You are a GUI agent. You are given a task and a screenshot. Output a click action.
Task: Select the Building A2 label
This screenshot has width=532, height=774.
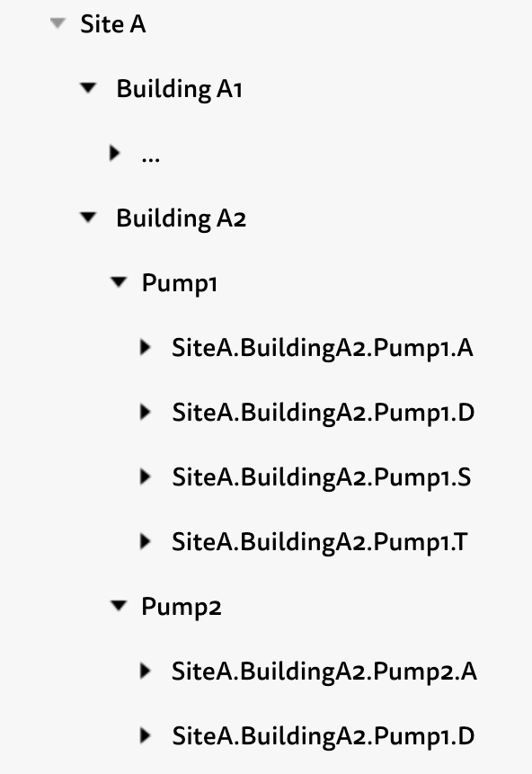click(182, 218)
